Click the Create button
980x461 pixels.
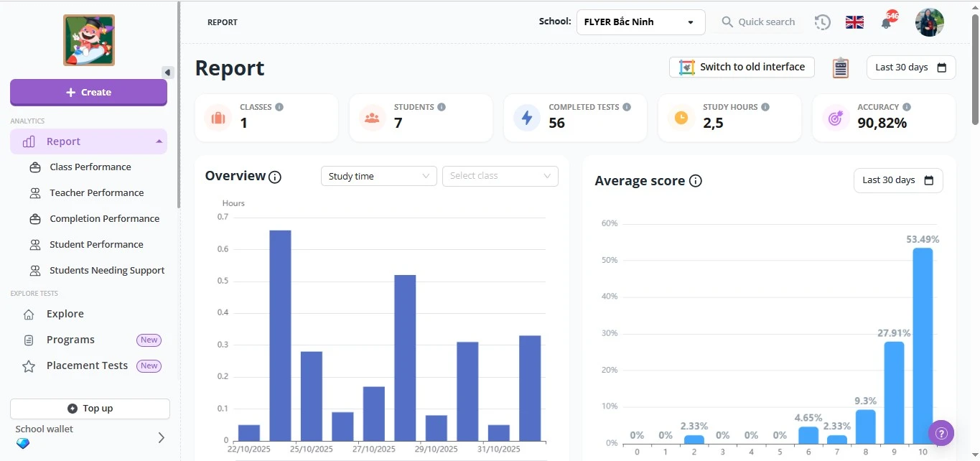(88, 92)
